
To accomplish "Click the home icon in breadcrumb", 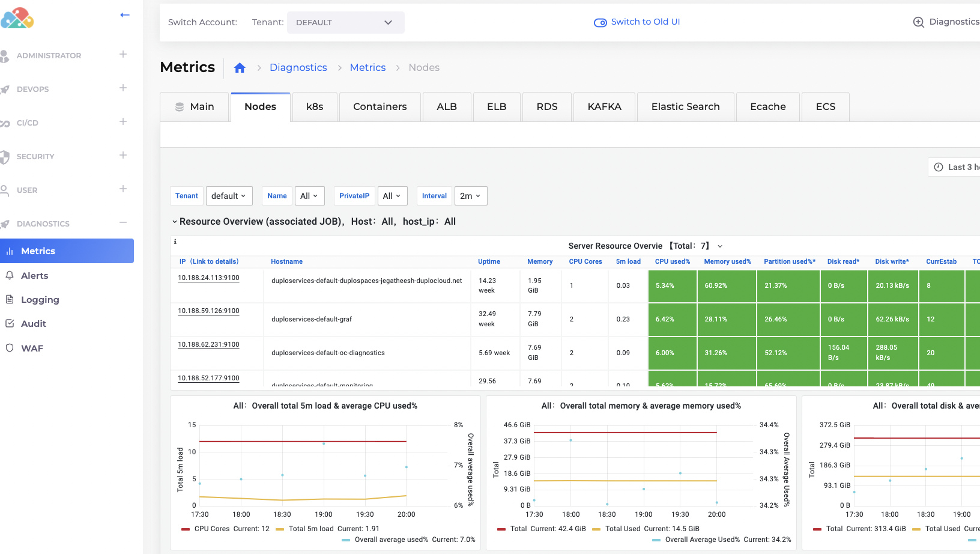I will (x=240, y=68).
